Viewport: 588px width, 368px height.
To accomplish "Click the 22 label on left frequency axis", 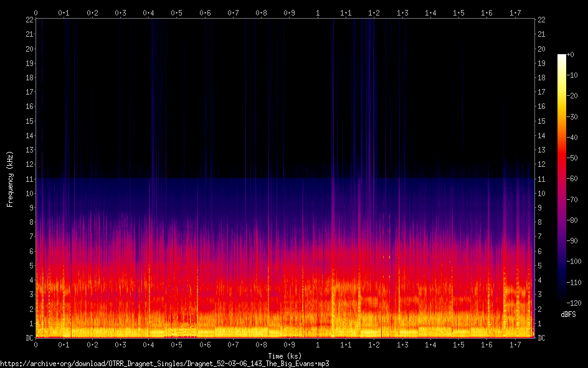I will click(29, 20).
